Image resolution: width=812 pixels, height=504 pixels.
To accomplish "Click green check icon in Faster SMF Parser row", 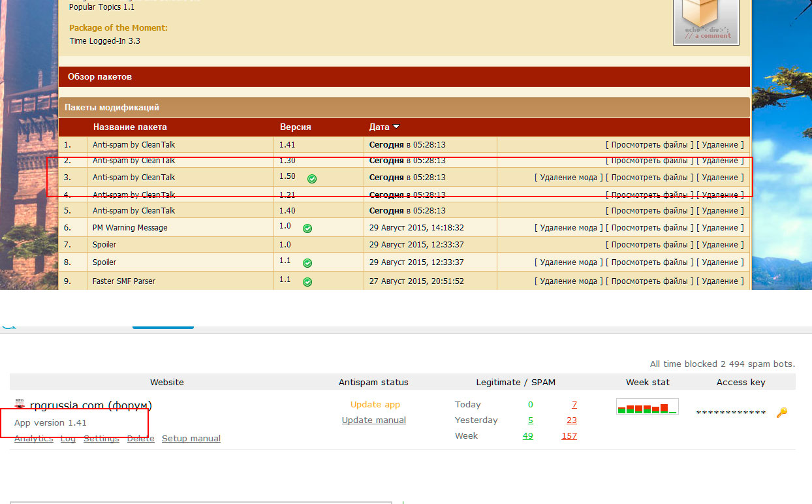I will [x=307, y=282].
